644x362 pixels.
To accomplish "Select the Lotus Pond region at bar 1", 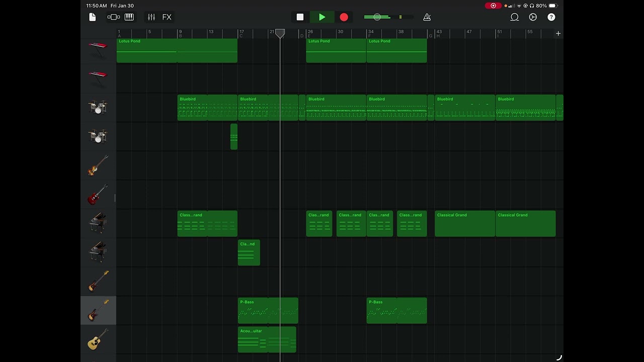I will 177,50.
